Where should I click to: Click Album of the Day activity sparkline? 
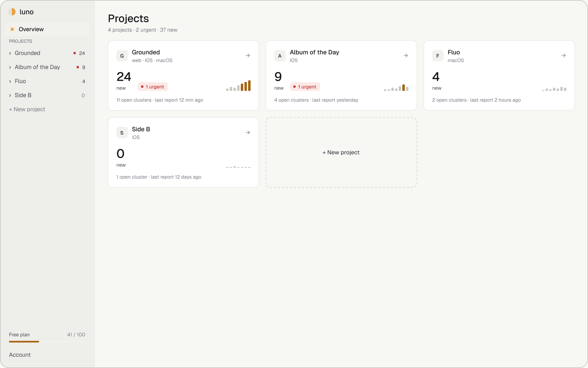396,88
